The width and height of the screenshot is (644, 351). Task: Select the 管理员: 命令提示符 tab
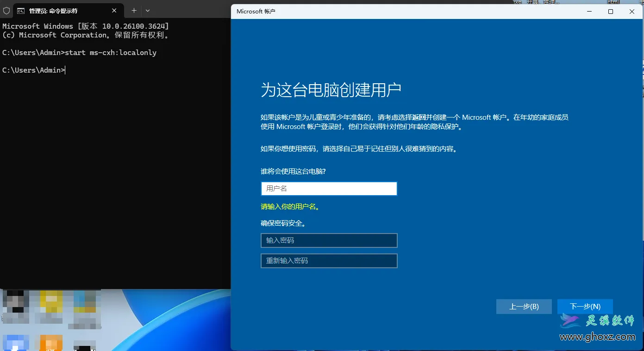point(68,10)
